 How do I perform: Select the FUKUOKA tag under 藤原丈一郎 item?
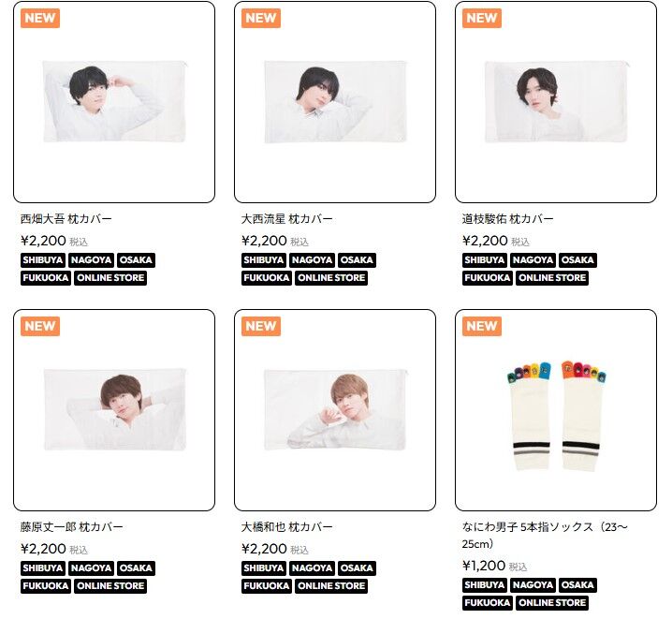coord(46,586)
